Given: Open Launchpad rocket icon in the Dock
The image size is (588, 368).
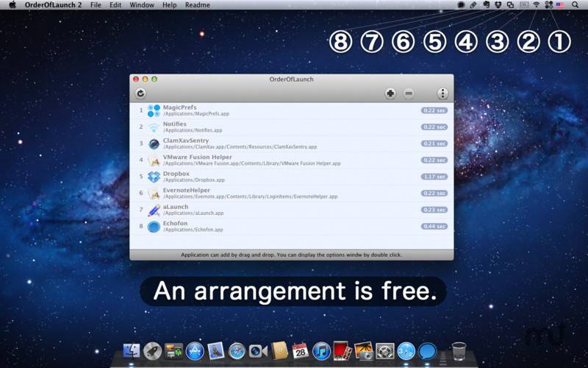Looking at the screenshot, I should (x=152, y=351).
